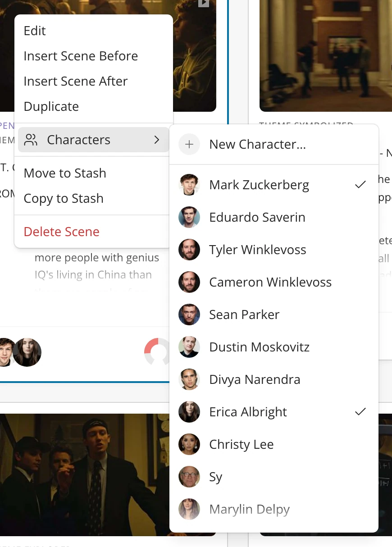Click the play icon on the top scene thumbnail
392x547 pixels.
(x=204, y=3)
